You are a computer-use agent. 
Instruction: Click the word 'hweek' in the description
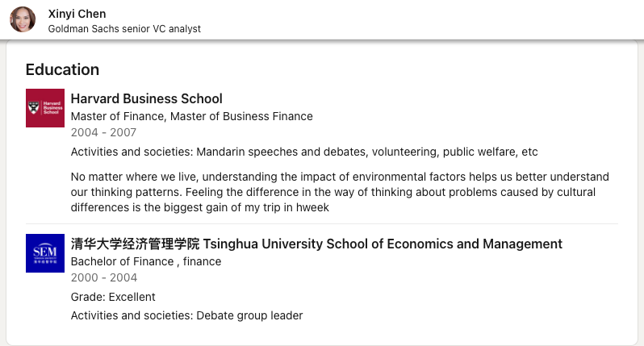(x=313, y=207)
